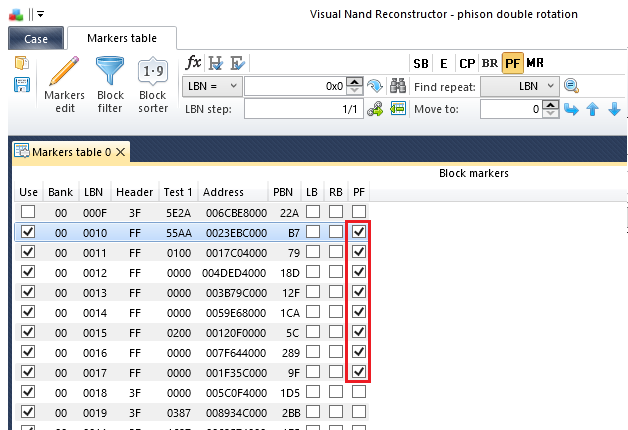Click the find repeat magnifier icon
This screenshot has height=430, width=628.
click(x=571, y=86)
